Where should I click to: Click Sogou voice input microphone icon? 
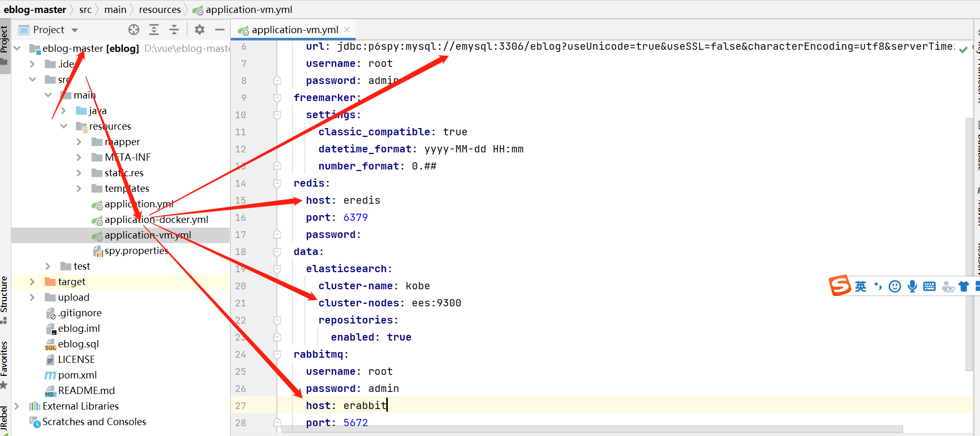point(913,286)
